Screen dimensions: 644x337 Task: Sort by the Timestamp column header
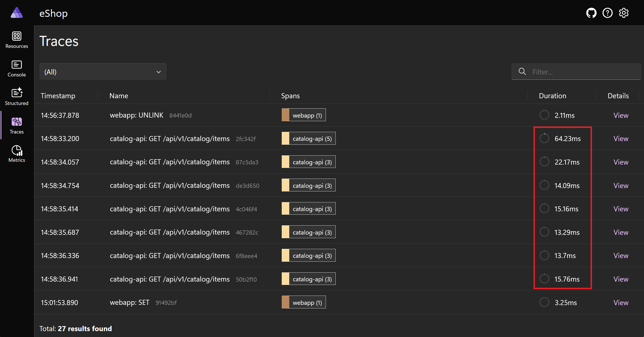pos(58,96)
